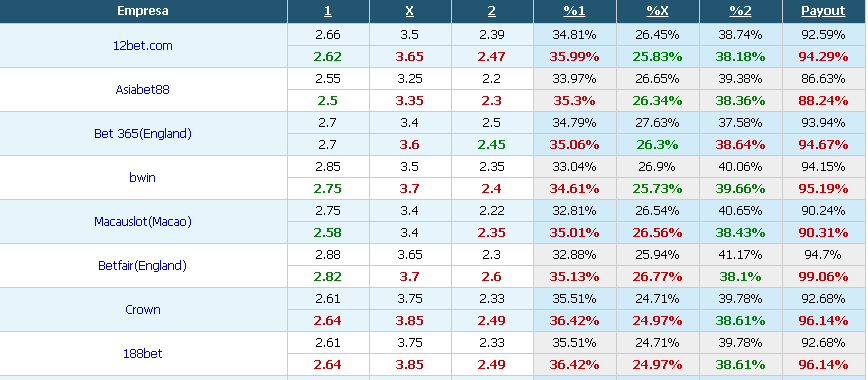Open the Asiabet88 bookmaker link
Screen dimensions: 868x380
(x=143, y=90)
